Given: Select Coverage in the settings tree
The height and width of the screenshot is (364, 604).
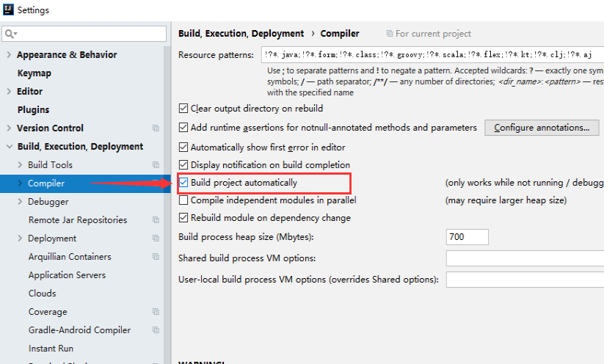Looking at the screenshot, I should 48,312.
